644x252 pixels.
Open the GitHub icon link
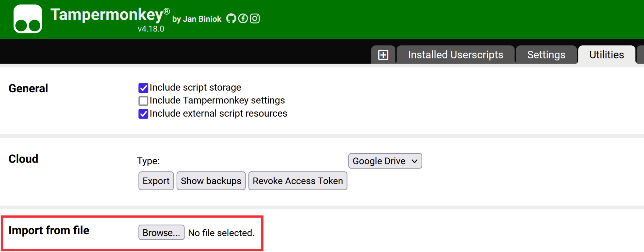(231, 19)
